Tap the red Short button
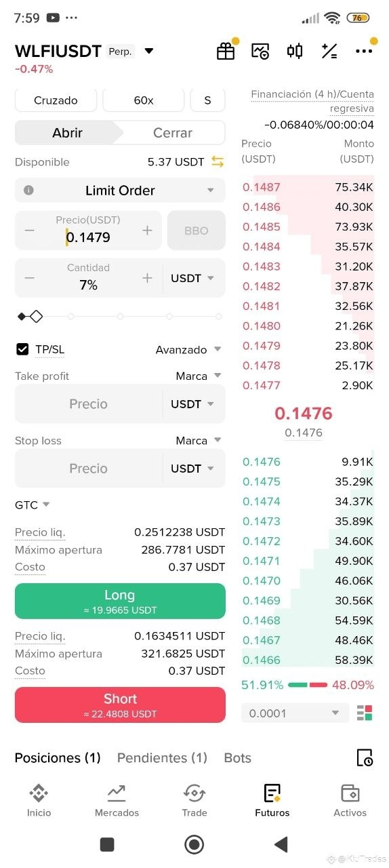The height and width of the screenshot is (868, 389). (120, 705)
